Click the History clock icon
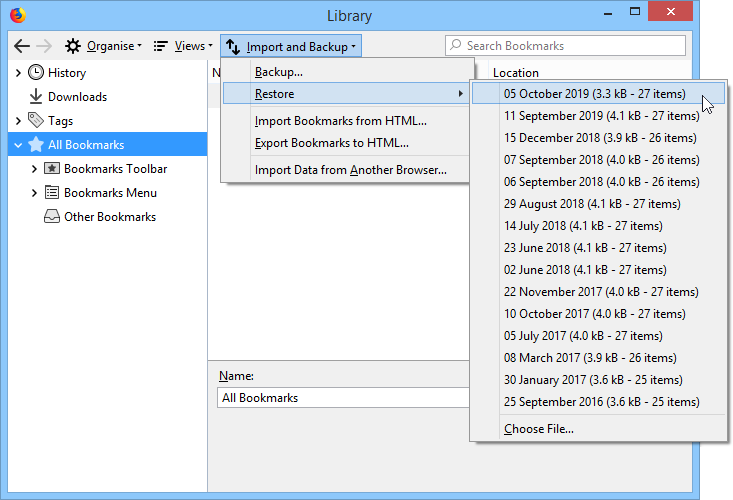Screen dimensions: 733x500 point(36,72)
